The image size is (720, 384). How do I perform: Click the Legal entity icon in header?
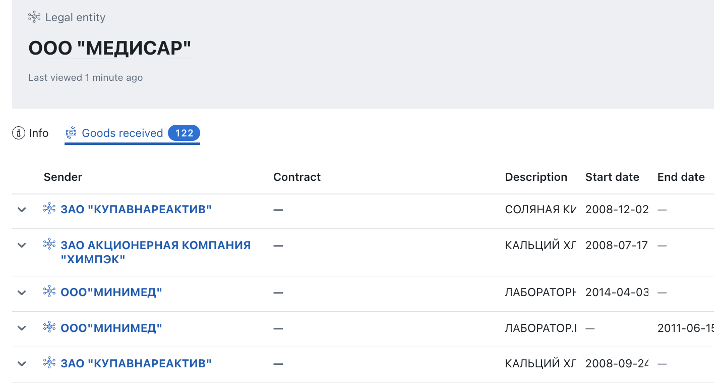(x=34, y=17)
